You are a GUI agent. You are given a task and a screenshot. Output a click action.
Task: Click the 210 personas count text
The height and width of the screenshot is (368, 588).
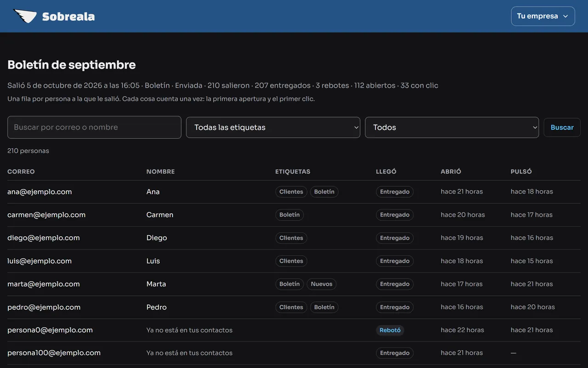point(28,151)
